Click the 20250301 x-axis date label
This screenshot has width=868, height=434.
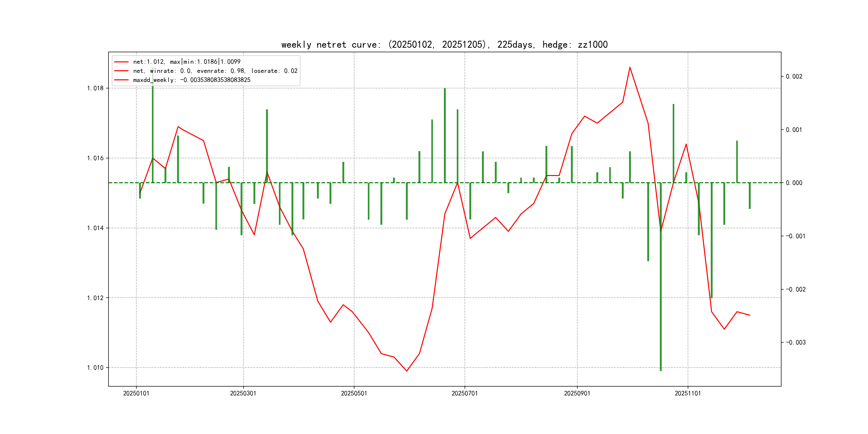[x=243, y=393]
